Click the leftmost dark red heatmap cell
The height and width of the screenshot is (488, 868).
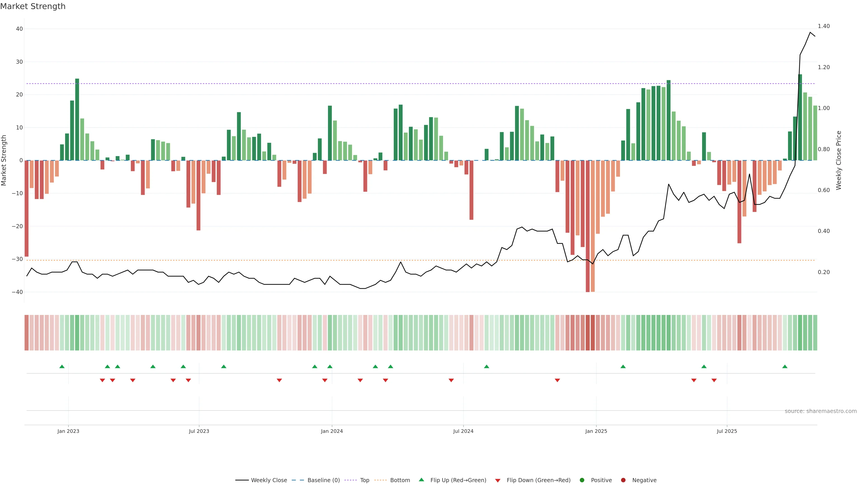pyautogui.click(x=27, y=333)
